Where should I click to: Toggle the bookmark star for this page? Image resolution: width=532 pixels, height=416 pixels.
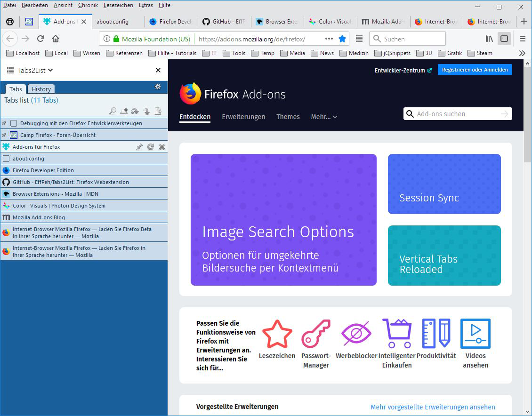click(342, 39)
